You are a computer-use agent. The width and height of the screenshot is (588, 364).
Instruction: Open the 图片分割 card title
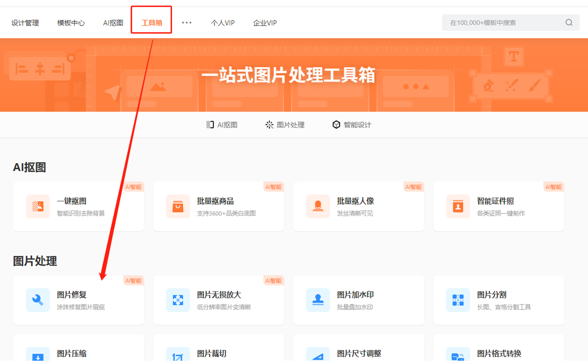(491, 295)
